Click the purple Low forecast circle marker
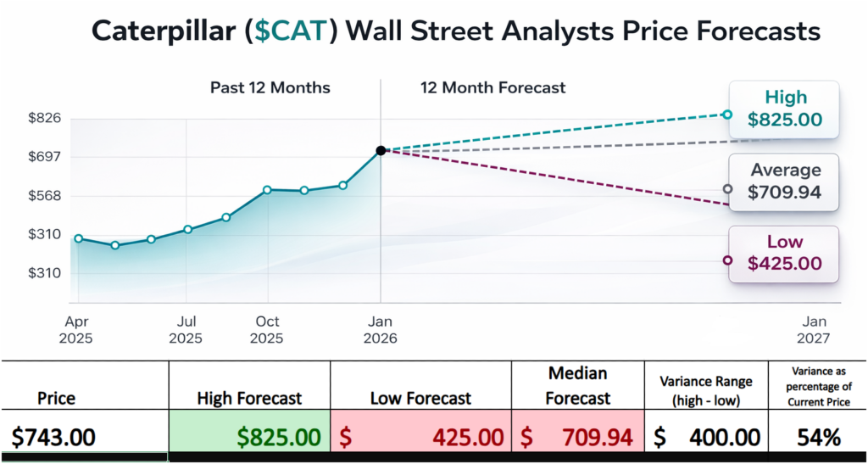 pyautogui.click(x=727, y=260)
